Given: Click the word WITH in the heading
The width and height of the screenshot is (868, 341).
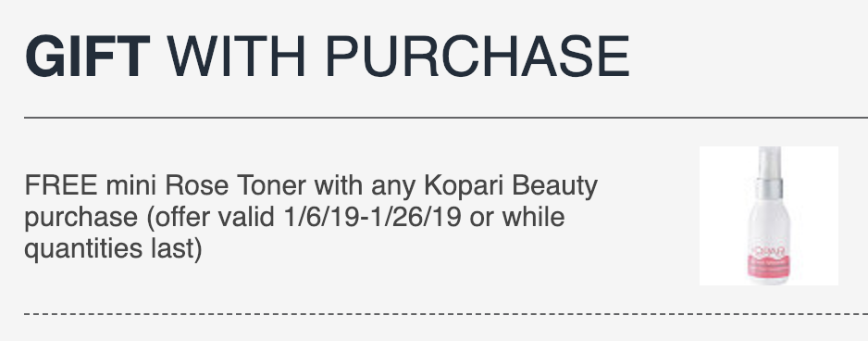Looking at the screenshot, I should coord(236,56).
